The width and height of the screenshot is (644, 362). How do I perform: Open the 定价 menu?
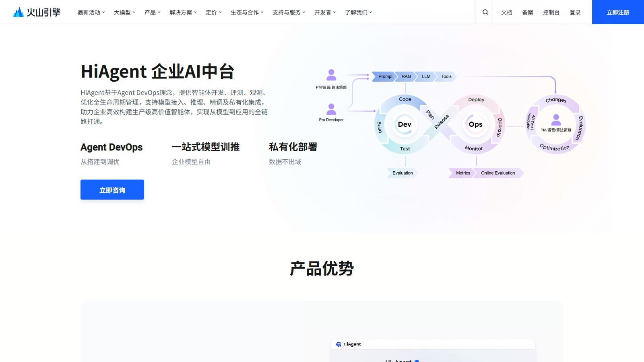click(213, 12)
